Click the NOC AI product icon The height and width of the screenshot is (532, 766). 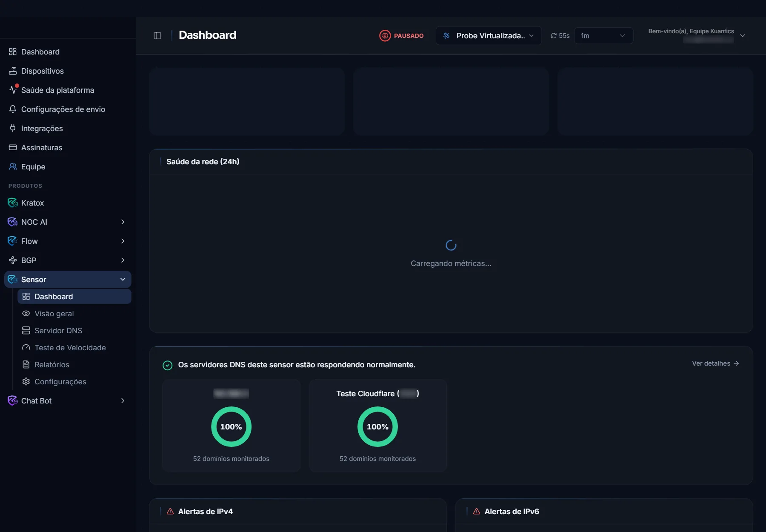(13, 222)
